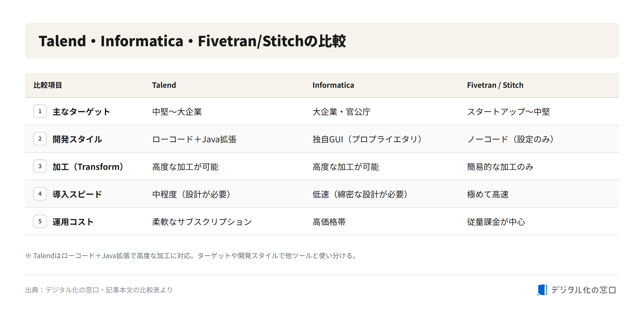This screenshot has width=644, height=320.
Task: Click the source text 出典：デジタル化の窓口
Action: (62, 290)
